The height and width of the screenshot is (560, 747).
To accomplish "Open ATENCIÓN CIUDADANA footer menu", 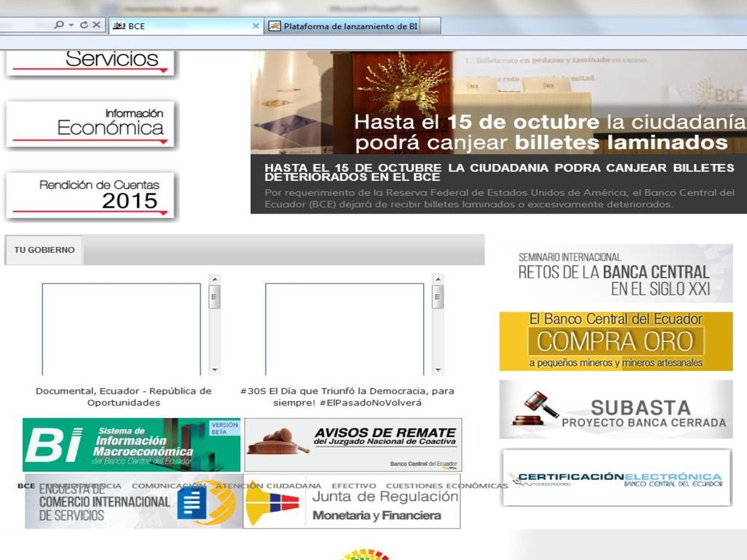I will point(268,486).
